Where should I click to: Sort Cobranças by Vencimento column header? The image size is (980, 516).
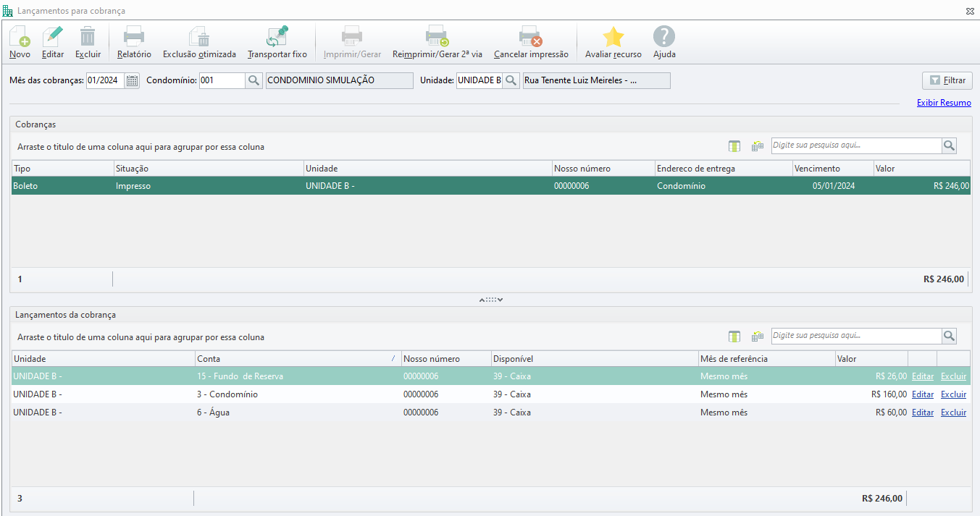[x=833, y=169]
